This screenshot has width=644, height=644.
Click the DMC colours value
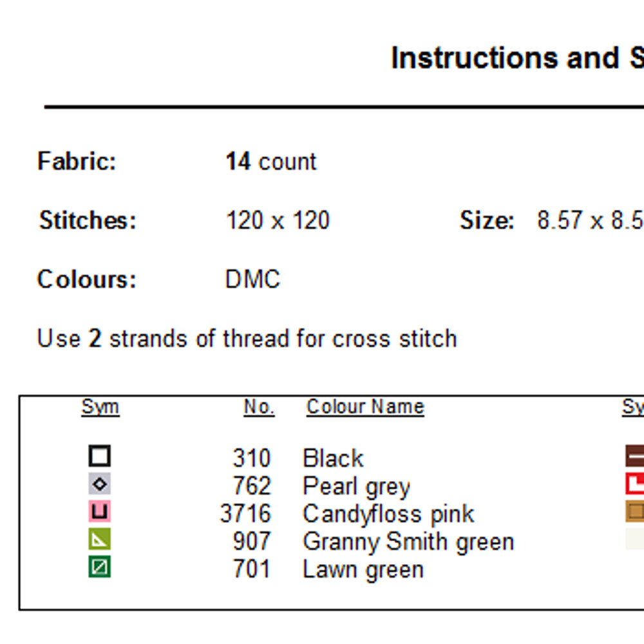click(252, 279)
